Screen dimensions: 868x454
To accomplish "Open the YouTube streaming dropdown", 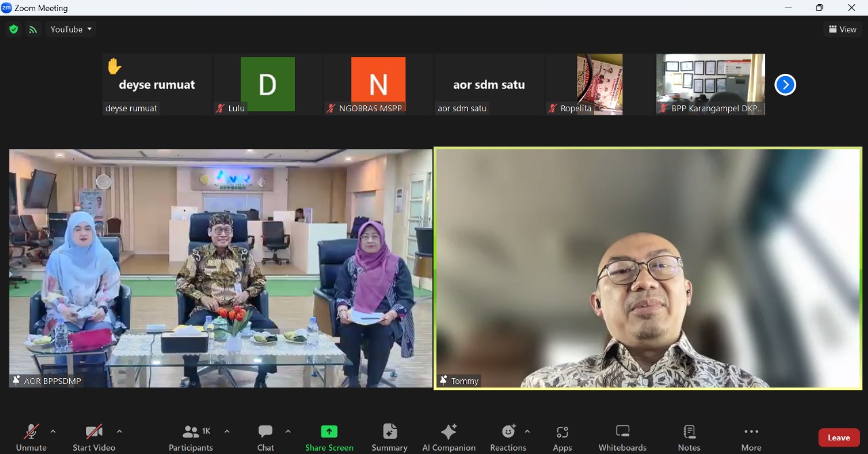I will (x=71, y=29).
